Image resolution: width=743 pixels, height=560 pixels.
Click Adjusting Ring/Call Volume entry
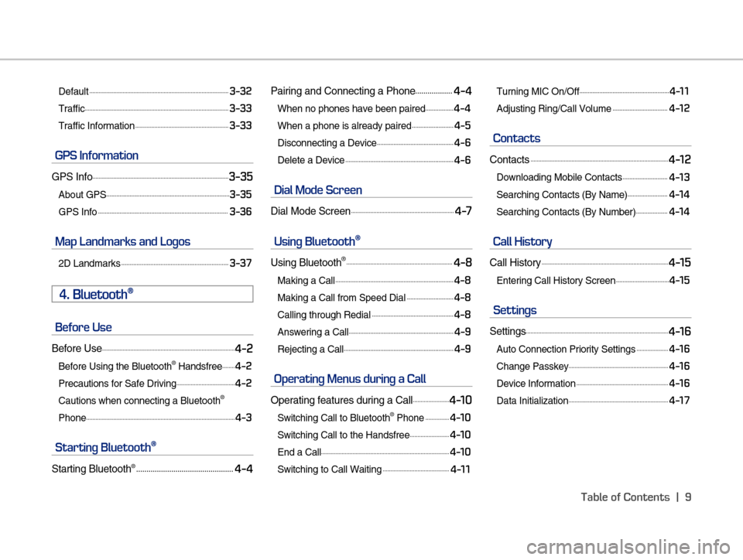[x=553, y=109]
